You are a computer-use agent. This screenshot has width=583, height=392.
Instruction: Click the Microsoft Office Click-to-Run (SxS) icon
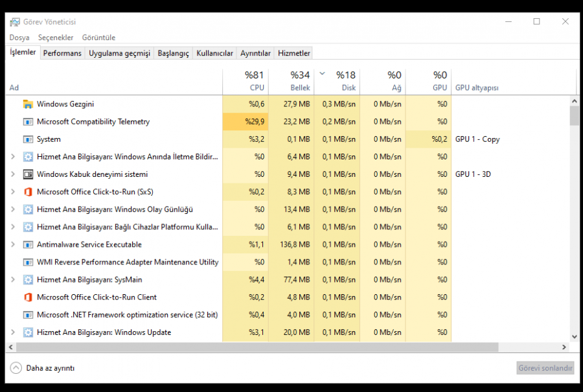28,192
